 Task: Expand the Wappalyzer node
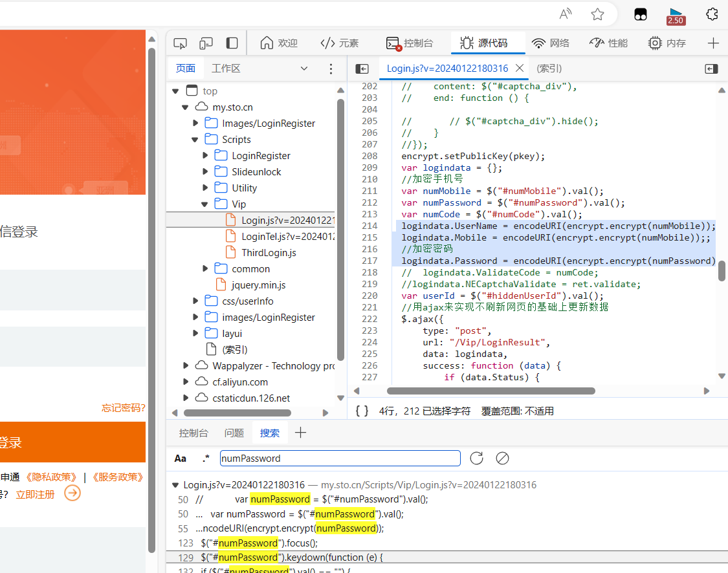[x=186, y=365]
